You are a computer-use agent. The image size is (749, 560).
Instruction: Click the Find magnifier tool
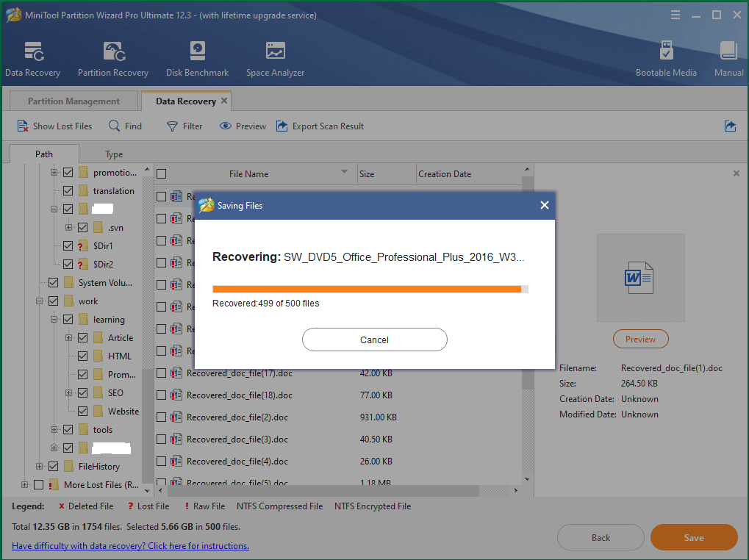pyautogui.click(x=125, y=126)
